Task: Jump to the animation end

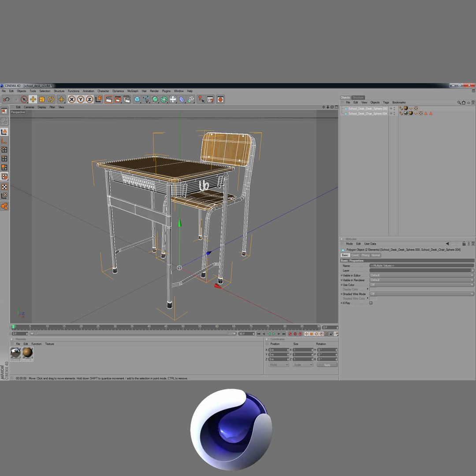Action: click(x=284, y=334)
